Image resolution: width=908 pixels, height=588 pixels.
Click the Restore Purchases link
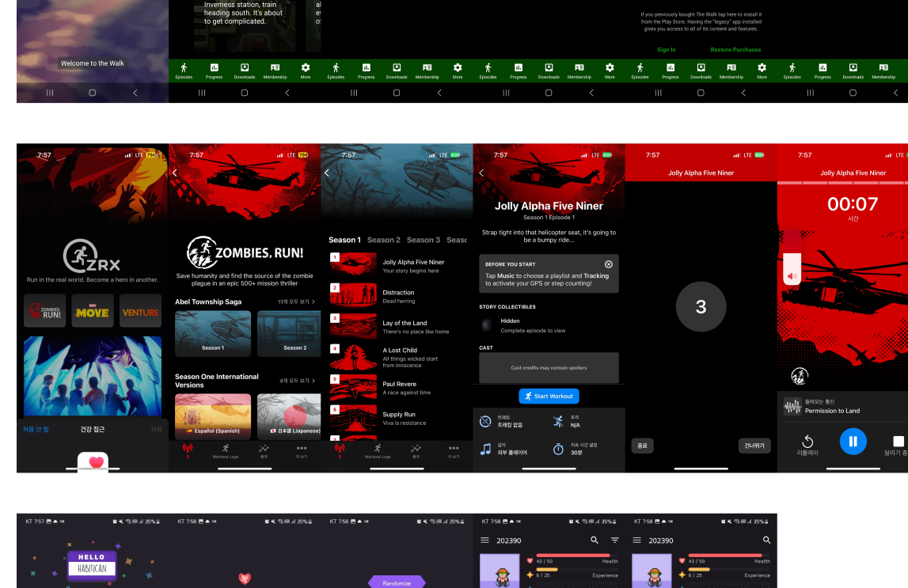(x=735, y=50)
